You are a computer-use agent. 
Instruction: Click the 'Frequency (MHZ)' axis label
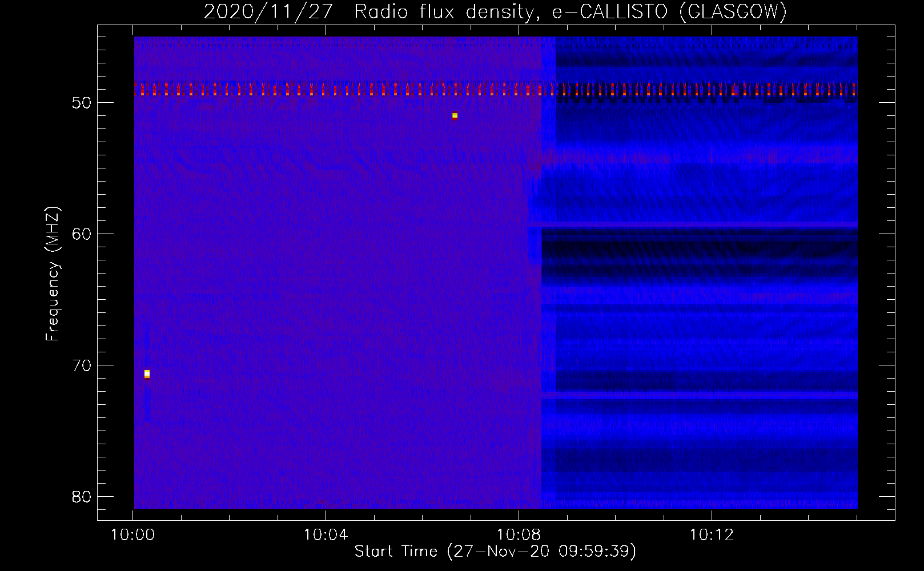[53, 274]
